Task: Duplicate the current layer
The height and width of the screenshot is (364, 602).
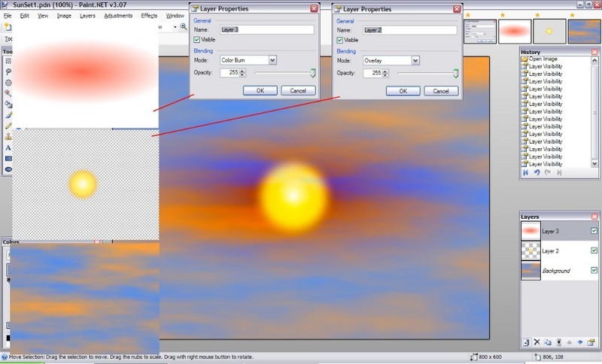Action: tap(548, 342)
